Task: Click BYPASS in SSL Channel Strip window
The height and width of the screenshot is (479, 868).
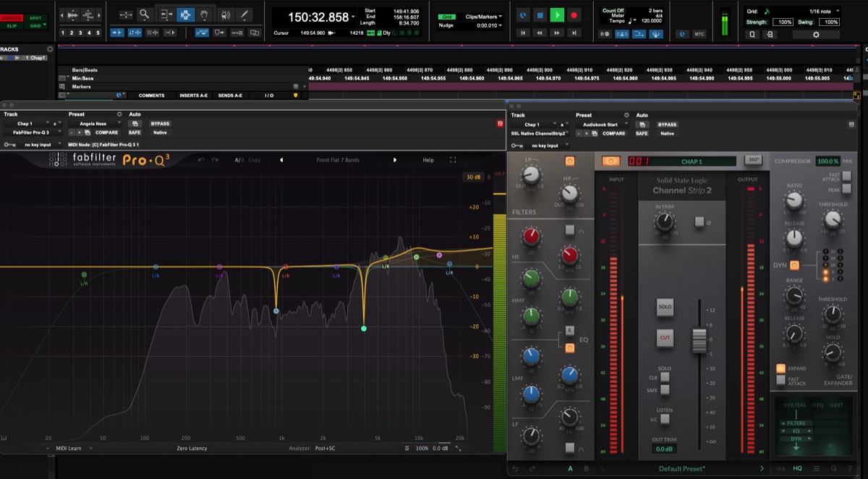Action: coord(668,124)
